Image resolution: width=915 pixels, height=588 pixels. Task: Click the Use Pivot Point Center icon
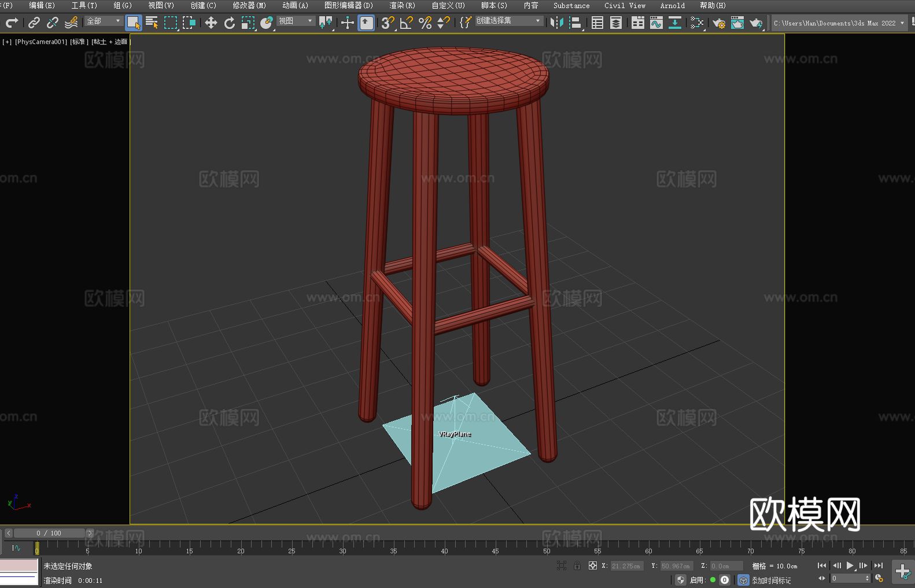click(x=326, y=23)
